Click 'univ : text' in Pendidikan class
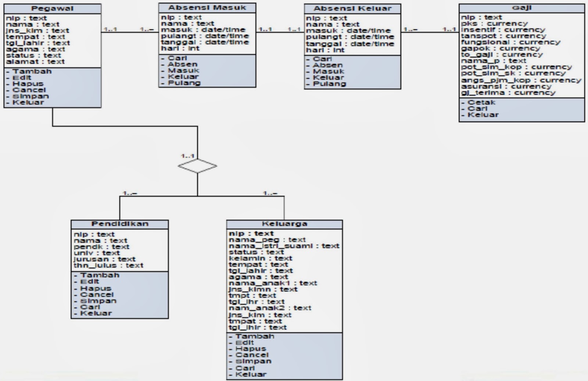 (96, 253)
